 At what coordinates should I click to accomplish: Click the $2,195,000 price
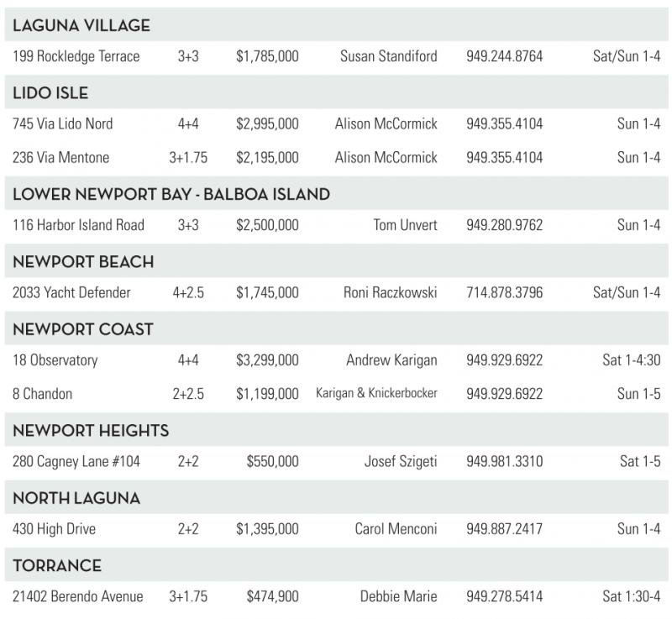[x=267, y=158]
